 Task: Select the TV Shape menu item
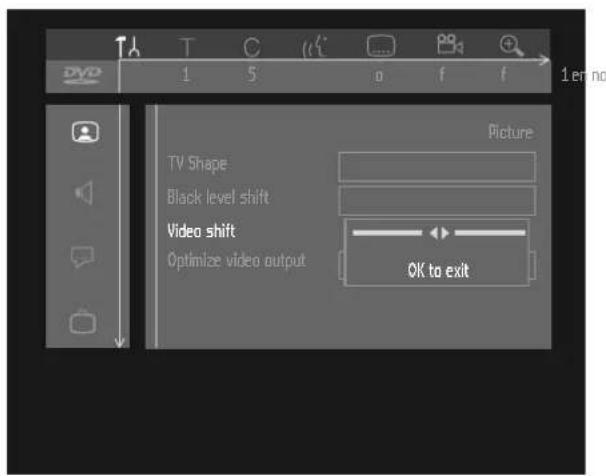point(197,164)
